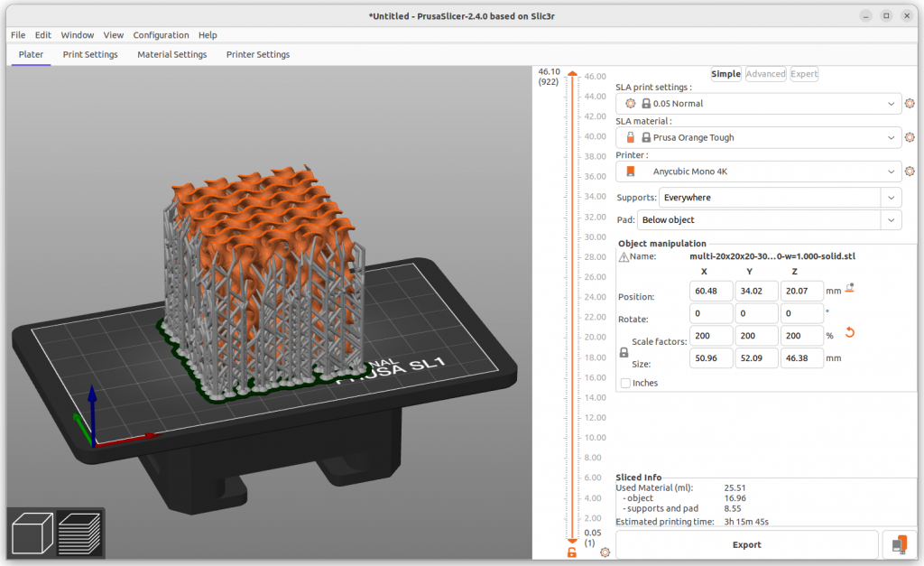Open settings gear beside SLA material
924x566 pixels.
[910, 137]
